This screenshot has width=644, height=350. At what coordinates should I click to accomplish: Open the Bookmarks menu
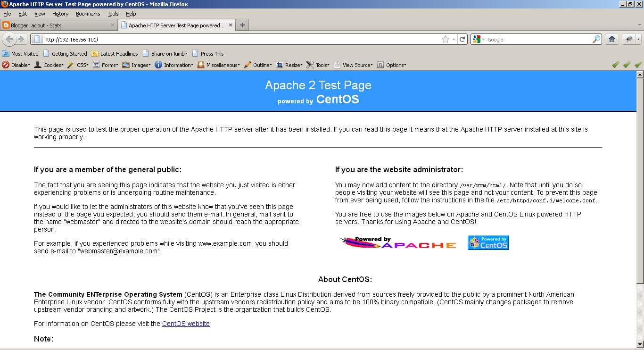[88, 14]
